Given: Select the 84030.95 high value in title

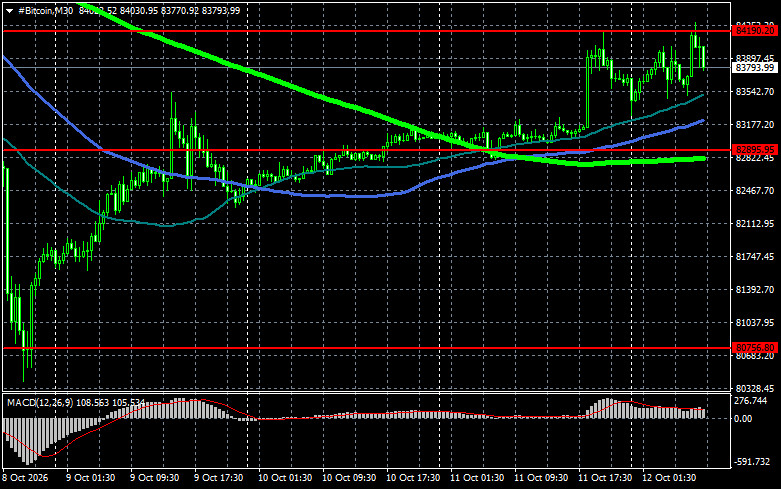Looking at the screenshot, I should (x=138, y=10).
